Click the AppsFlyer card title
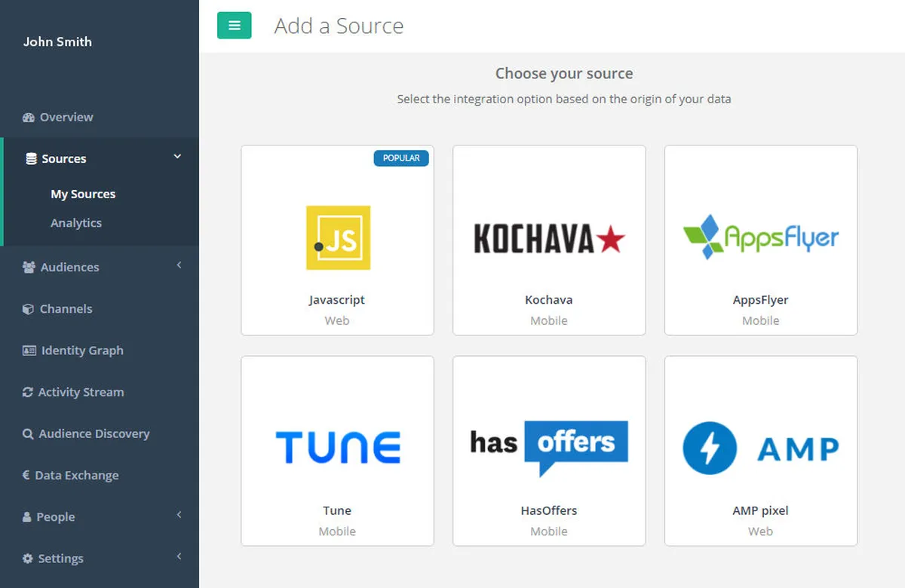Screen dimensions: 905x588 coord(761,300)
